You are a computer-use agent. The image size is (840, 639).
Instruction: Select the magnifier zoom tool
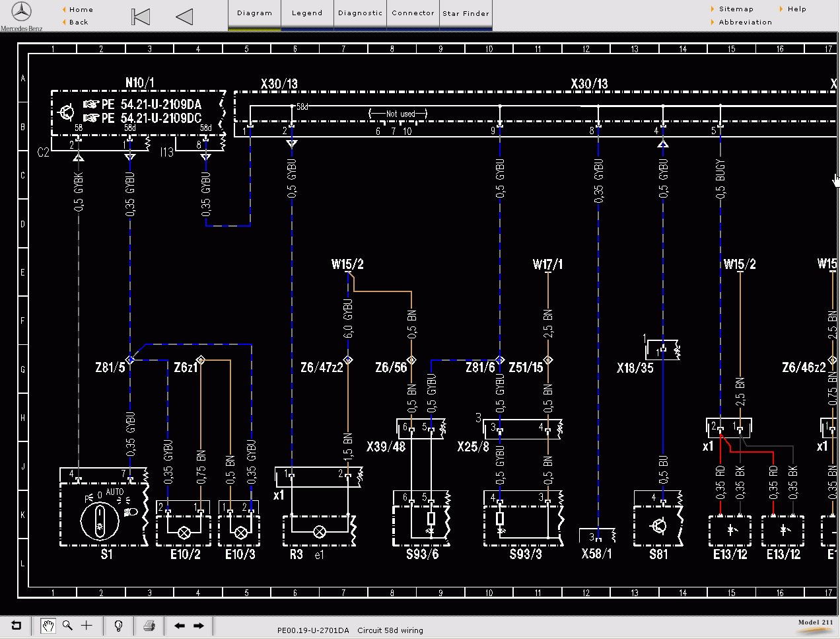[67, 625]
